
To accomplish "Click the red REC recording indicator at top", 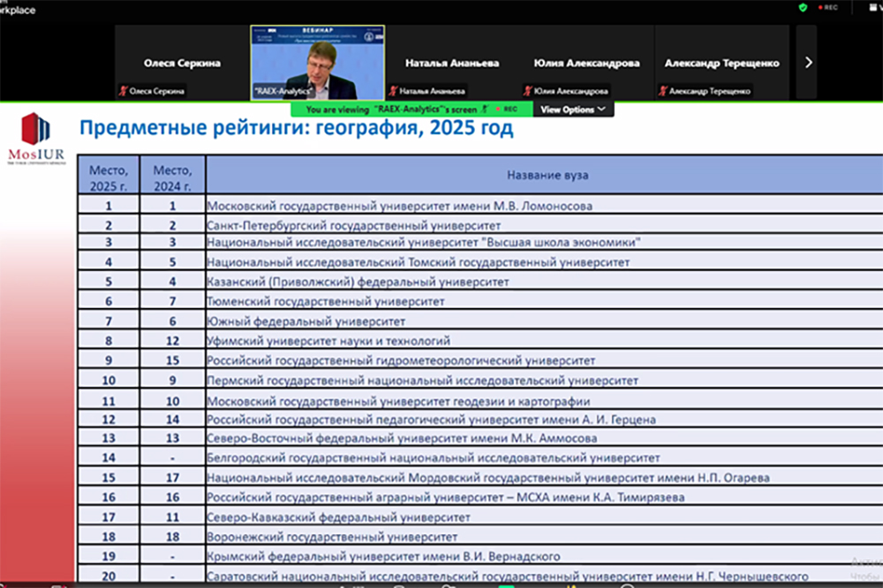I will point(828,7).
